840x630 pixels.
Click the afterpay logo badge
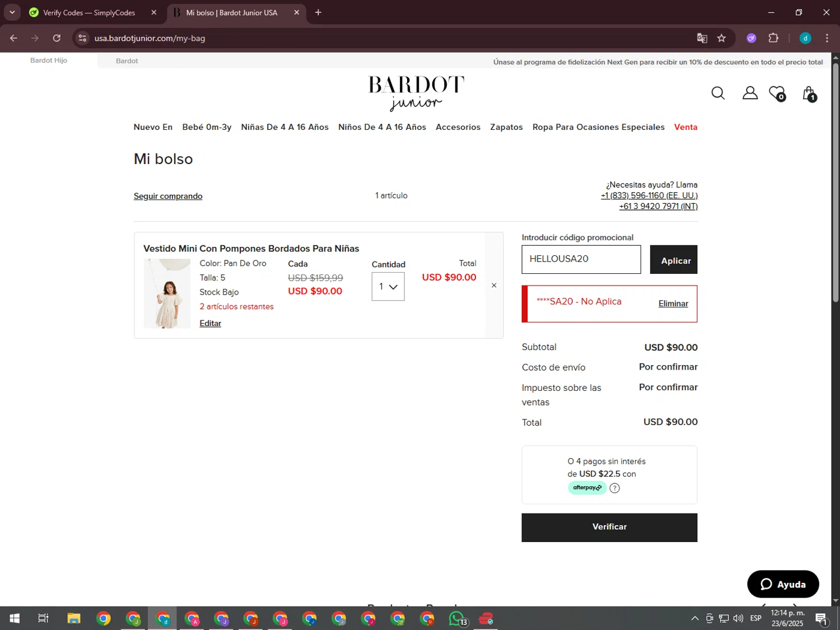(x=587, y=488)
